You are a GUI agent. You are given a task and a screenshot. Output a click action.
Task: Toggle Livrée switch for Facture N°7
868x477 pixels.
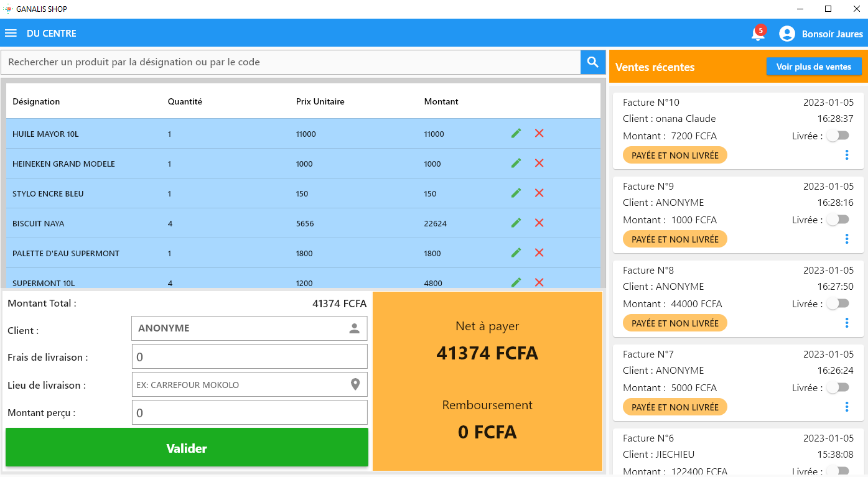point(838,387)
